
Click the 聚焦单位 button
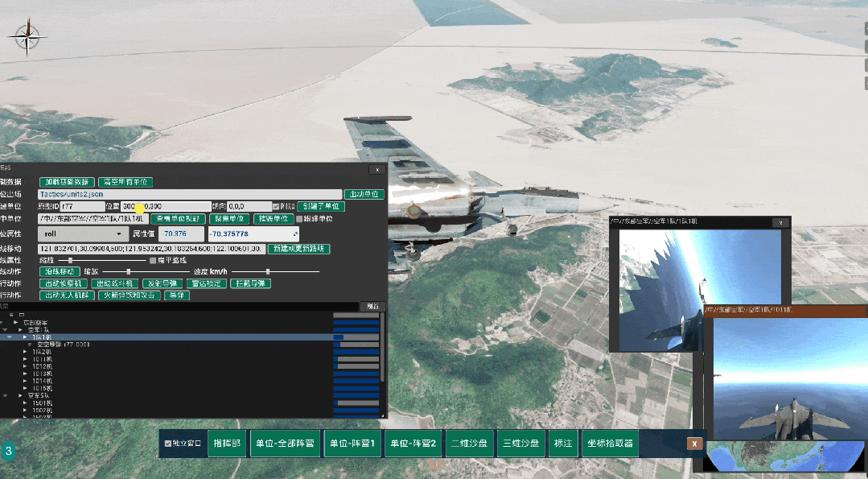pyautogui.click(x=229, y=219)
